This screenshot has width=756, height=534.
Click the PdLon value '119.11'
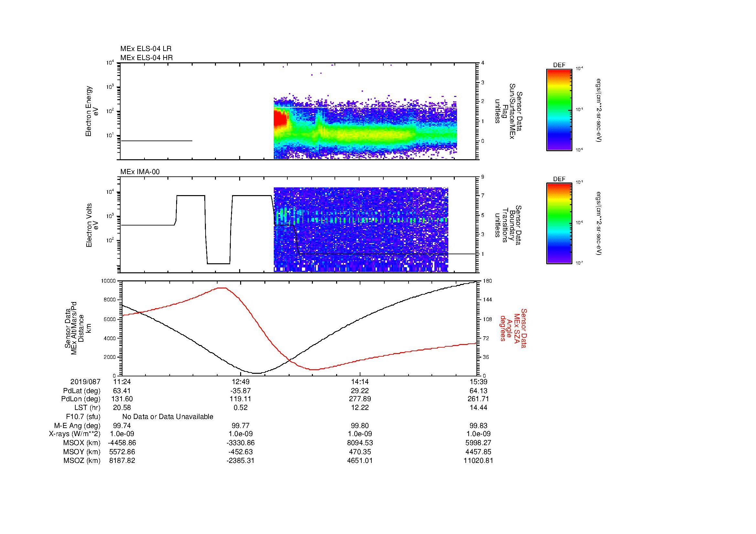coord(241,399)
